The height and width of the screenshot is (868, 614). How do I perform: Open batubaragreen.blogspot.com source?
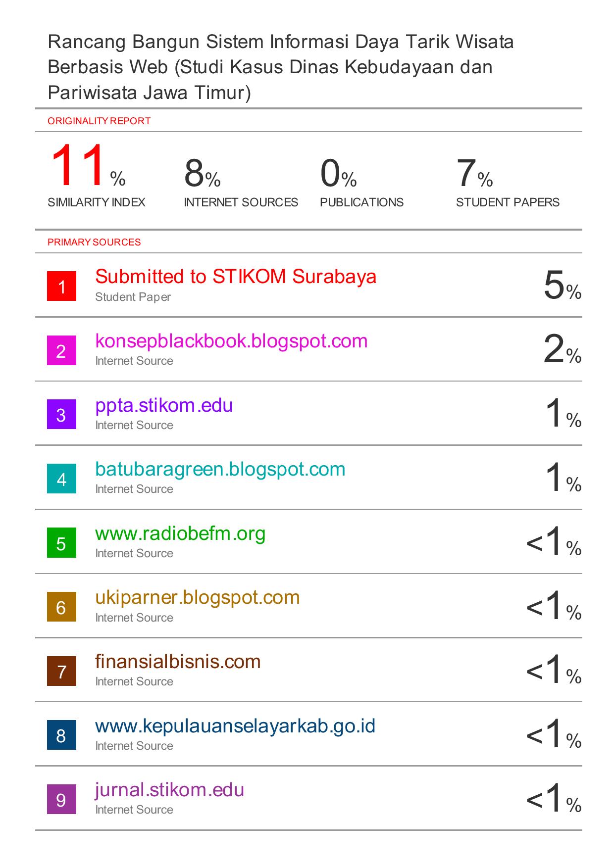tap(220, 469)
